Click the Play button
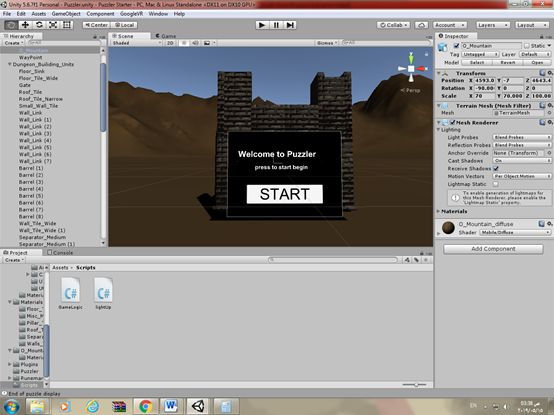 [262, 25]
